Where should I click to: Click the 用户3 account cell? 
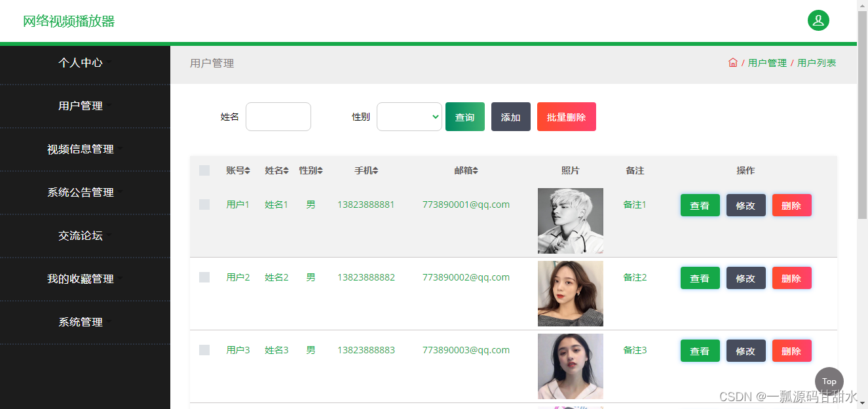tap(238, 350)
